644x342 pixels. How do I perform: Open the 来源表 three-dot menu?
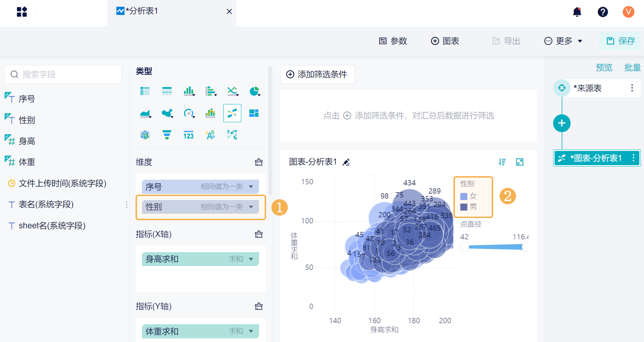[x=632, y=88]
